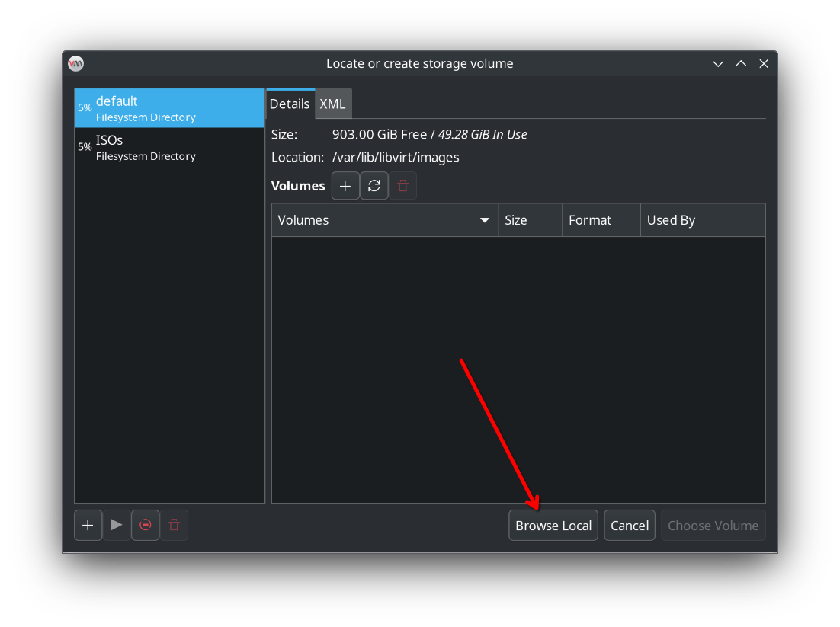Switch to the XML tab
Viewport: 840px width, 627px height.
[x=332, y=103]
